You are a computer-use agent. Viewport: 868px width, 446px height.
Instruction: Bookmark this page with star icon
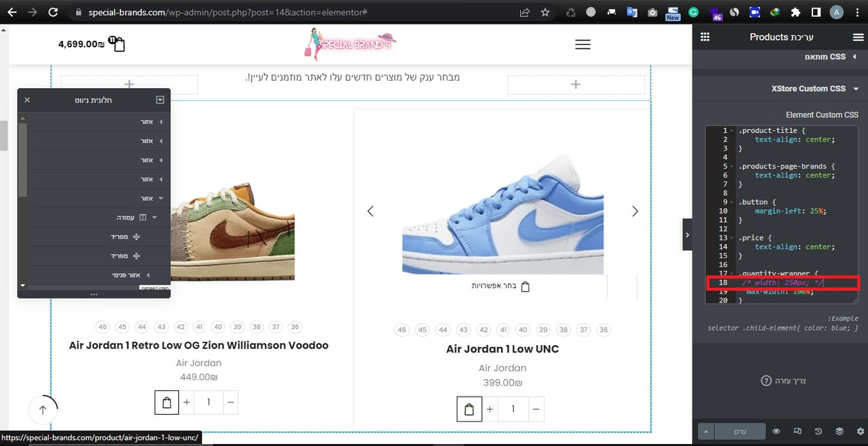click(x=545, y=12)
